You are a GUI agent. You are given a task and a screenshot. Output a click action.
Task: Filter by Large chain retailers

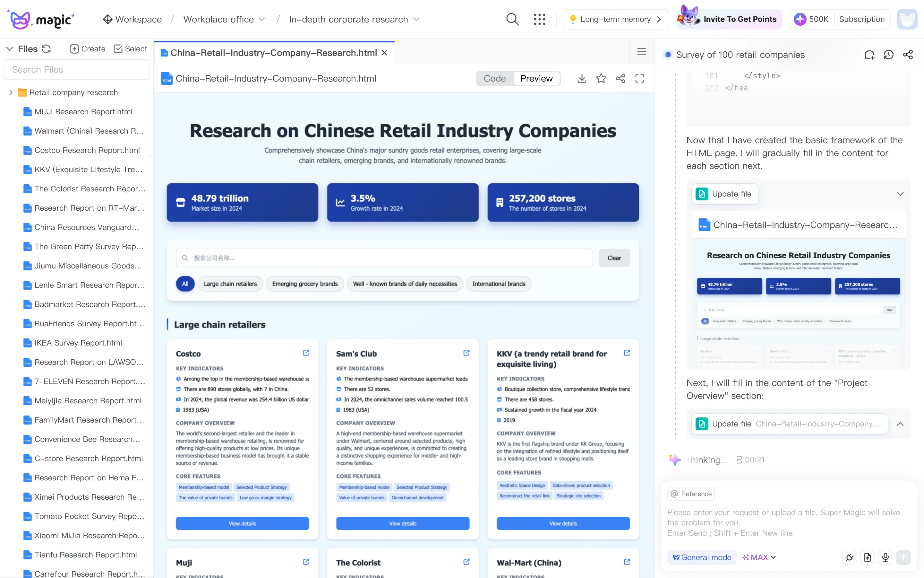click(230, 284)
